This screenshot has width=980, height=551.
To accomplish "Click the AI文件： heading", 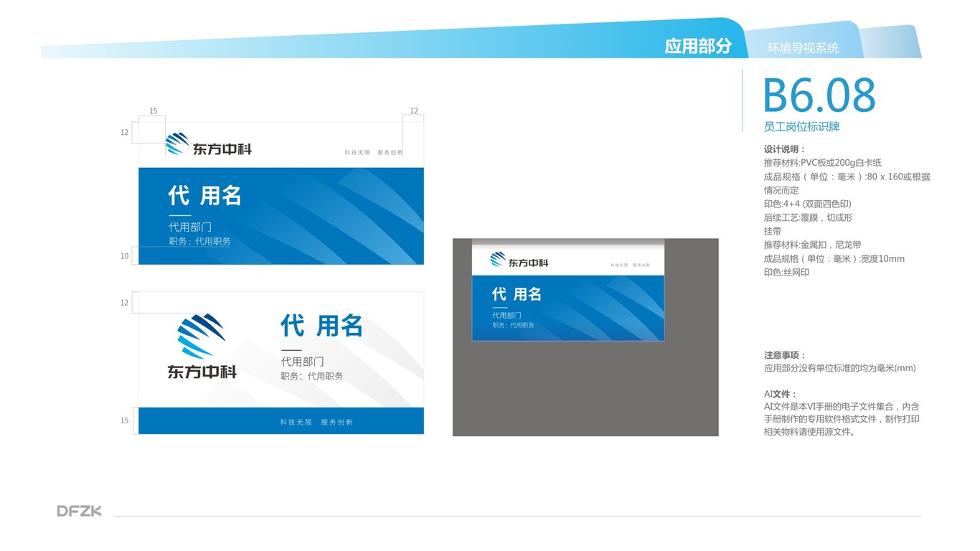I will (x=781, y=394).
